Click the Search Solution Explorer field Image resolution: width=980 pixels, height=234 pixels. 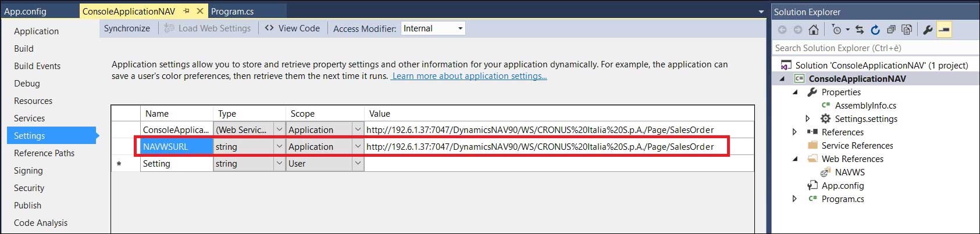point(872,48)
